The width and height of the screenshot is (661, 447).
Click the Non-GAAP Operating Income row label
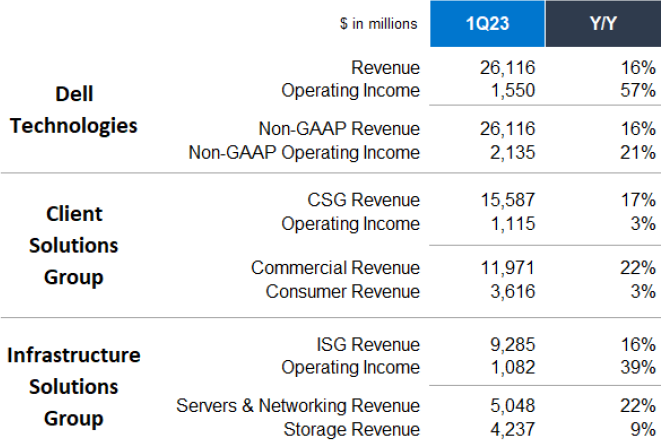point(304,153)
